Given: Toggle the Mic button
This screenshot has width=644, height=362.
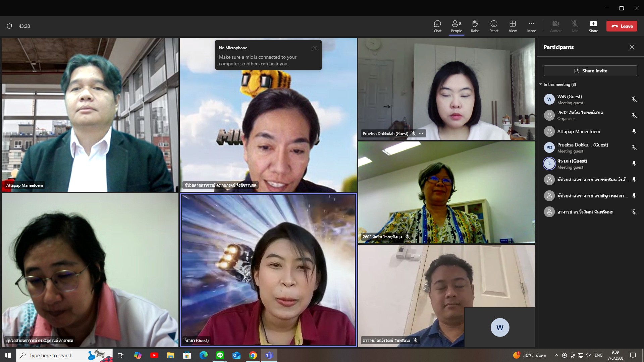Looking at the screenshot, I should pyautogui.click(x=575, y=26).
